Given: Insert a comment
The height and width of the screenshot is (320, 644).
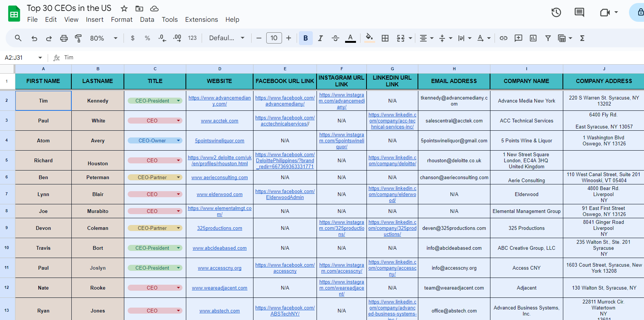Looking at the screenshot, I should (518, 38).
